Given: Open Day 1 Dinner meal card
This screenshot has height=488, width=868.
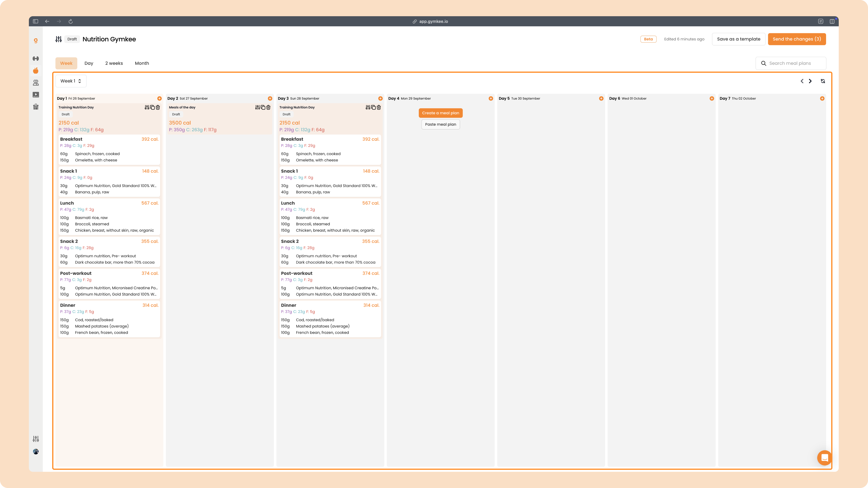Looking at the screenshot, I should click(x=109, y=319).
